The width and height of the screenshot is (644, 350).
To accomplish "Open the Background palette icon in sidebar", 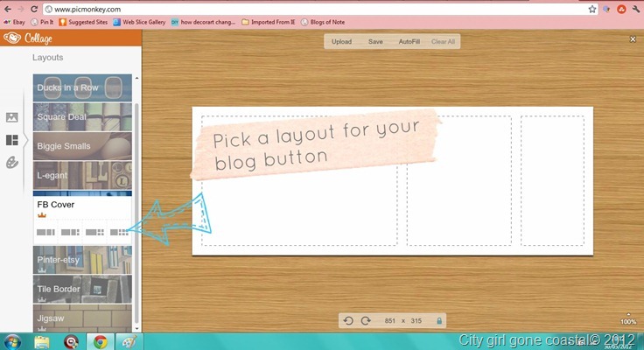I will click(12, 163).
